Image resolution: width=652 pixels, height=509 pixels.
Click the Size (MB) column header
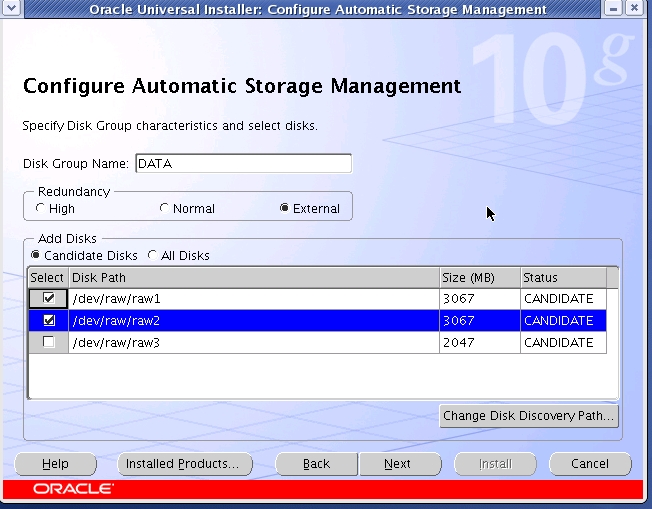point(480,277)
